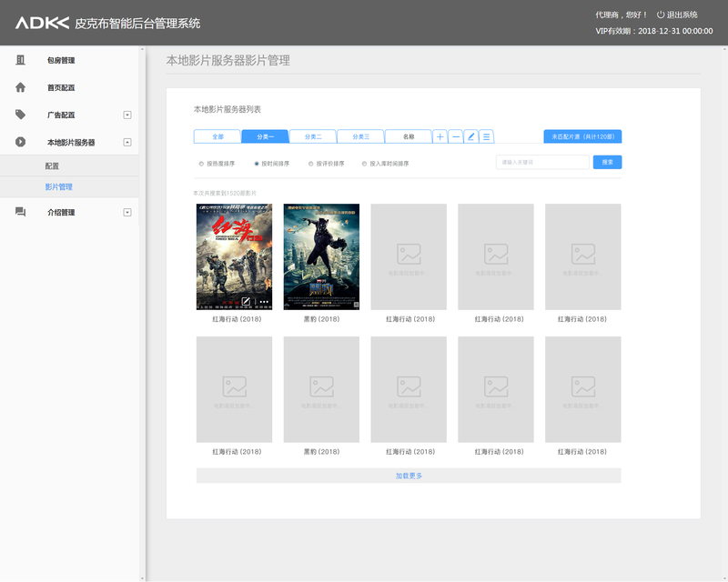Image resolution: width=728 pixels, height=582 pixels.
Task: Click the 本地影片服务器列表 heading
Action: (x=227, y=109)
